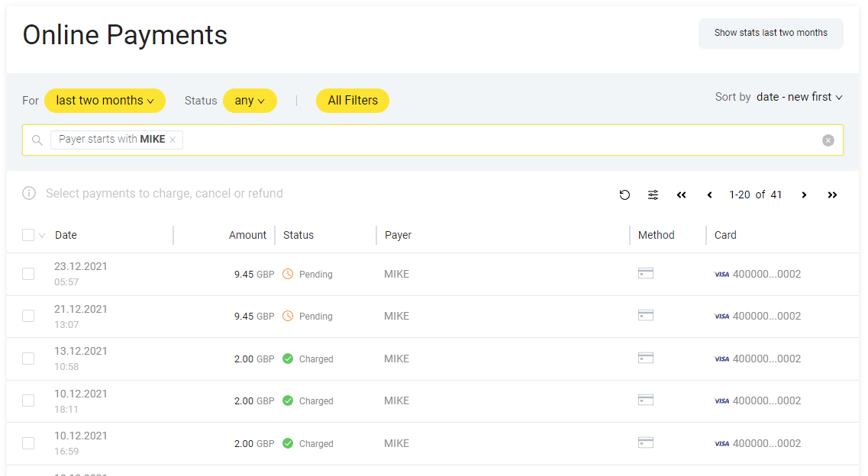Go to previous page arrow
Screen dimensions: 868x476
tap(710, 195)
